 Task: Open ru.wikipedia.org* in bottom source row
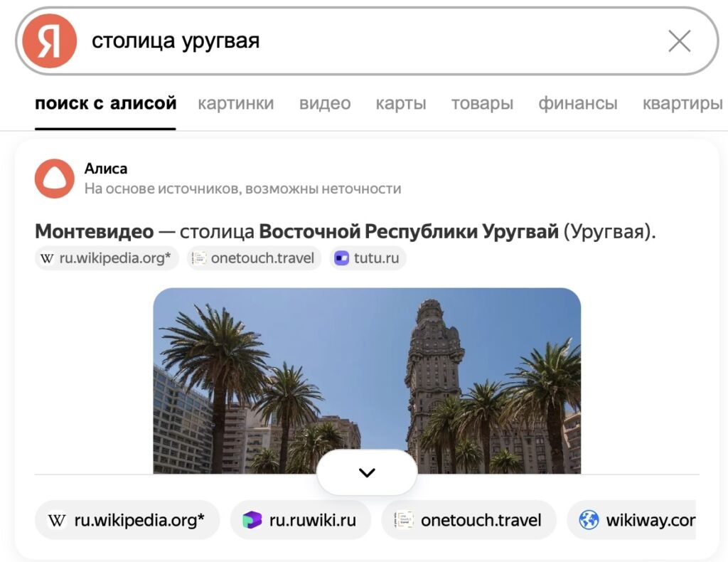pos(127,520)
